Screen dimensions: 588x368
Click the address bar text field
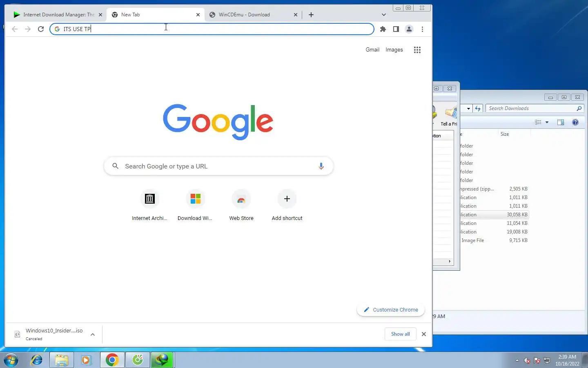click(x=212, y=29)
